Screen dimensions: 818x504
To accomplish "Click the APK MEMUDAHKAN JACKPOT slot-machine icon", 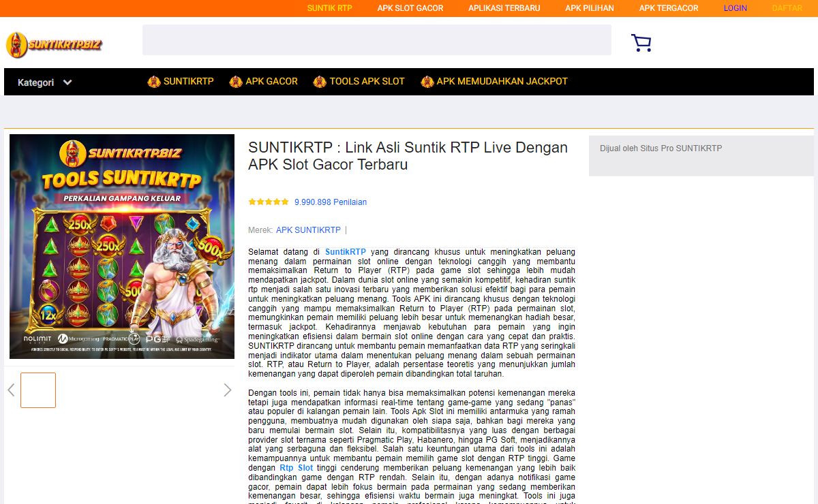I will pos(427,82).
